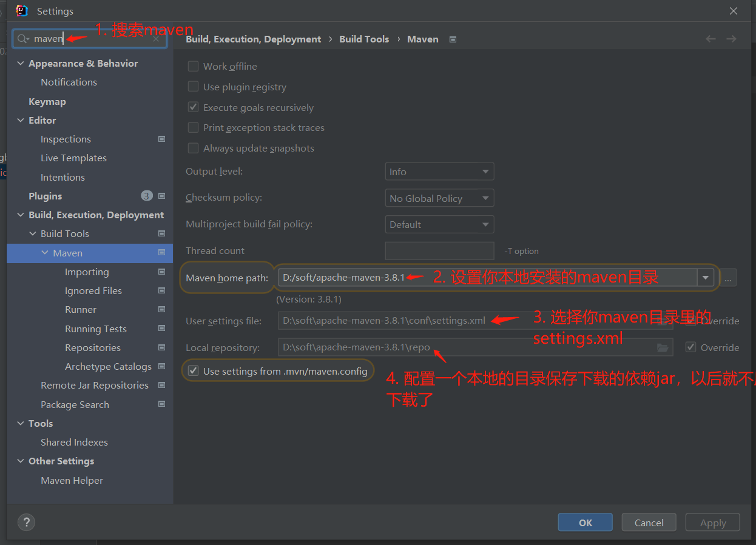This screenshot has height=545, width=756.
Task: Uncheck Execute goals recursively
Action: 193,107
